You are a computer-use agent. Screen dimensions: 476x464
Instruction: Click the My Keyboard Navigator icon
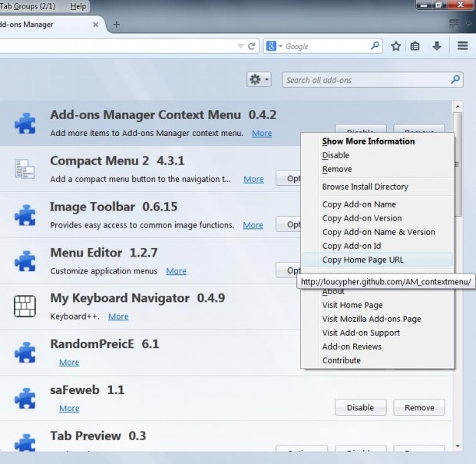coord(25,306)
